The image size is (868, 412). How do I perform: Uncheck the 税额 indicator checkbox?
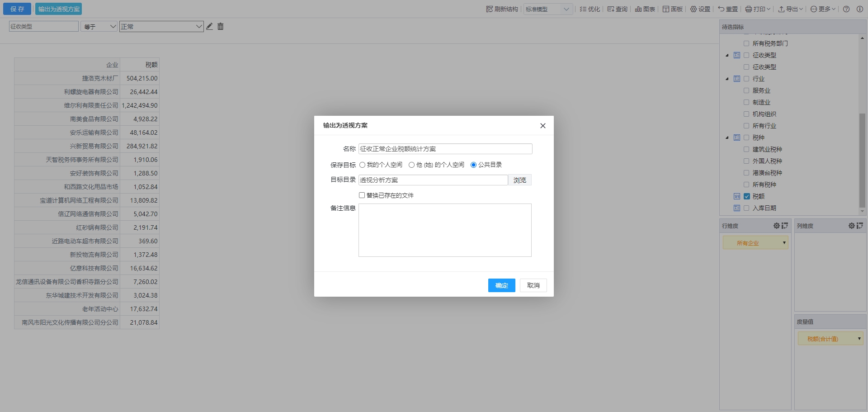747,196
